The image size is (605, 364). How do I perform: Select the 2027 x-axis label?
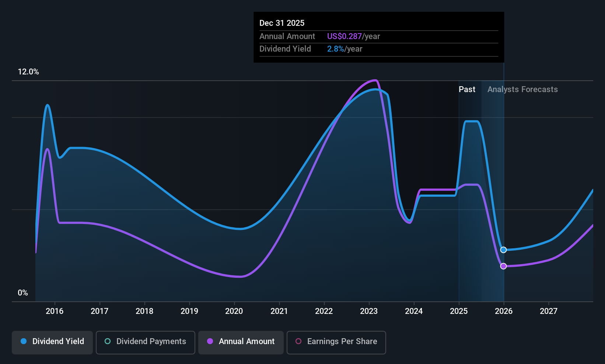549,311
